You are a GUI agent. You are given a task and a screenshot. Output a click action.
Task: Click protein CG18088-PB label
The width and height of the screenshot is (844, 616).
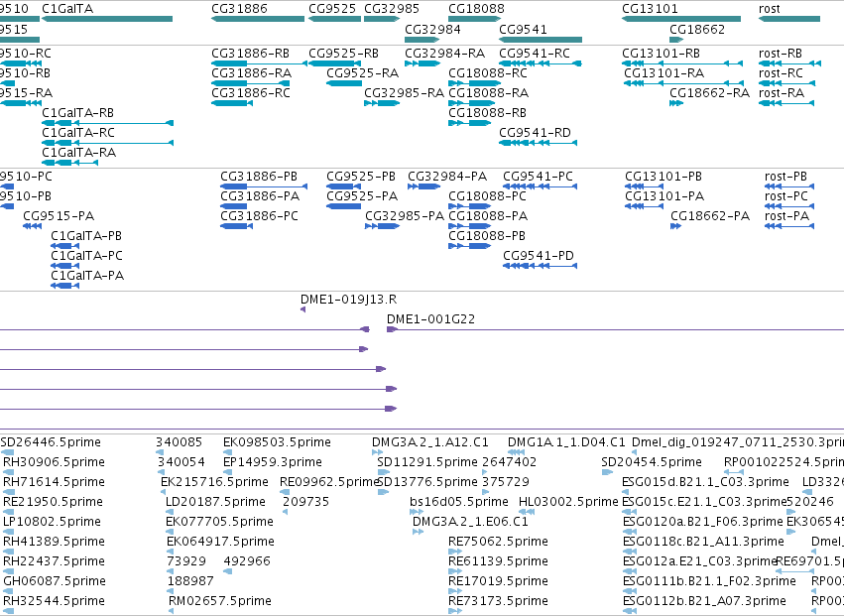click(487, 236)
